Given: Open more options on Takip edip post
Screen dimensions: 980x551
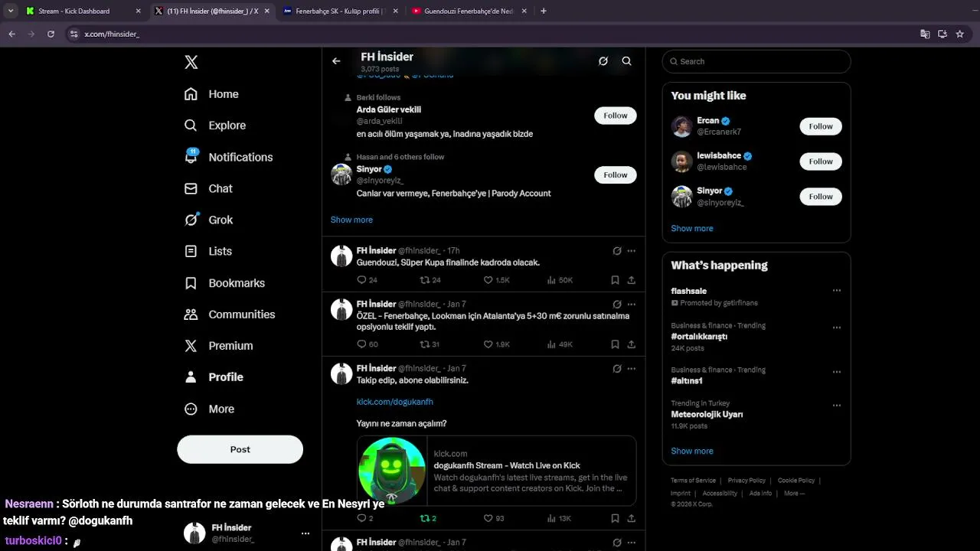Looking at the screenshot, I should (632, 369).
